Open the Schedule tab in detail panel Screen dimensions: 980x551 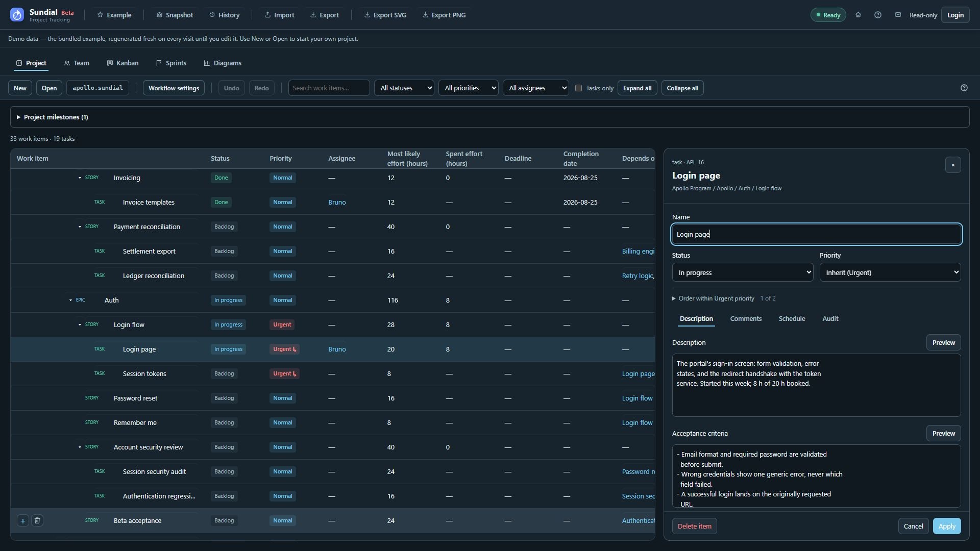pos(792,318)
